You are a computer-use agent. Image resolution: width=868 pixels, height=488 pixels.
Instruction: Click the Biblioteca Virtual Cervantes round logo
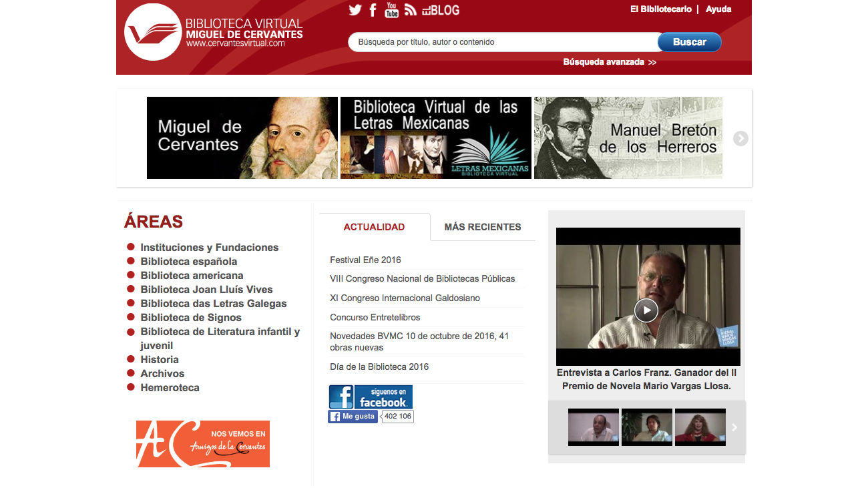tap(153, 33)
